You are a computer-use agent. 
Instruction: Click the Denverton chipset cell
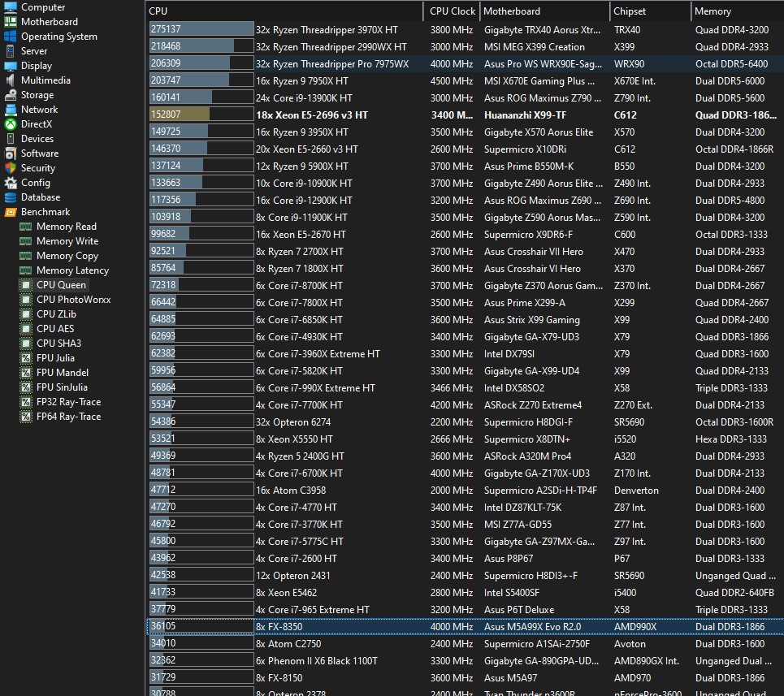[636, 491]
